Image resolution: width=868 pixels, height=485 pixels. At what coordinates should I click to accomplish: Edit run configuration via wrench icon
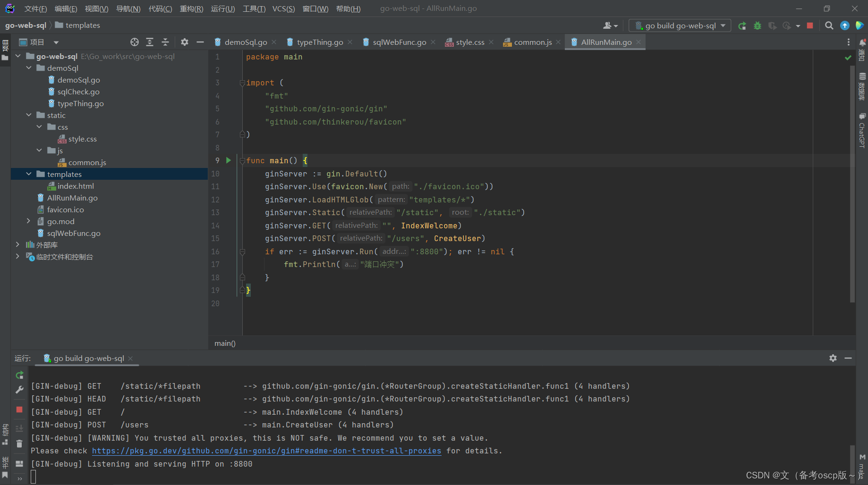click(19, 390)
